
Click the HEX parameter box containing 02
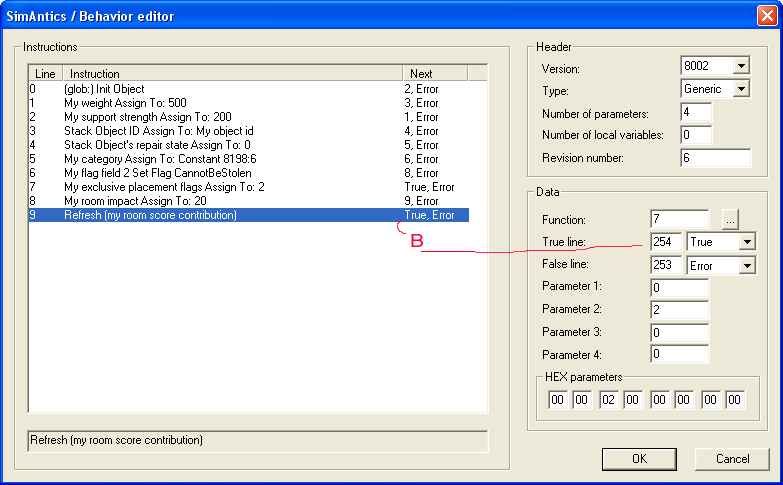pyautogui.click(x=609, y=400)
